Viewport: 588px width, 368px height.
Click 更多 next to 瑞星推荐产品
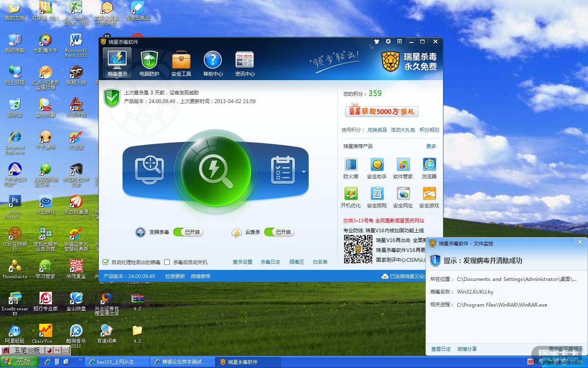(x=431, y=146)
